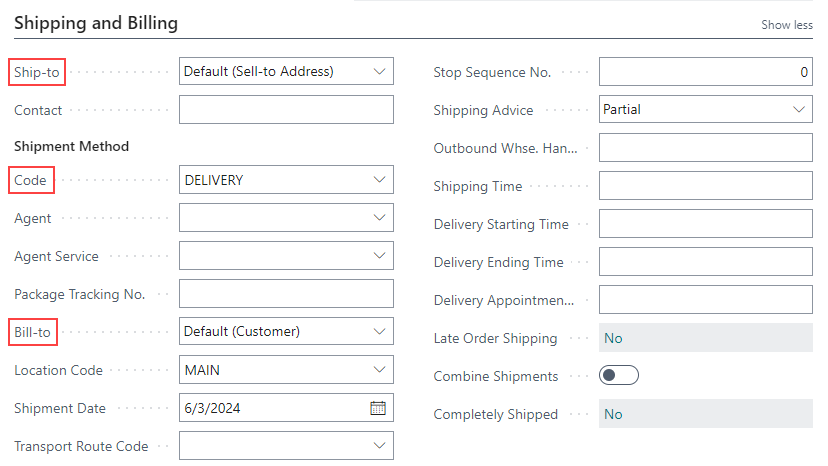Collapse the Shipping and Billing section header
This screenshot has height=466, width=828.
95,22
